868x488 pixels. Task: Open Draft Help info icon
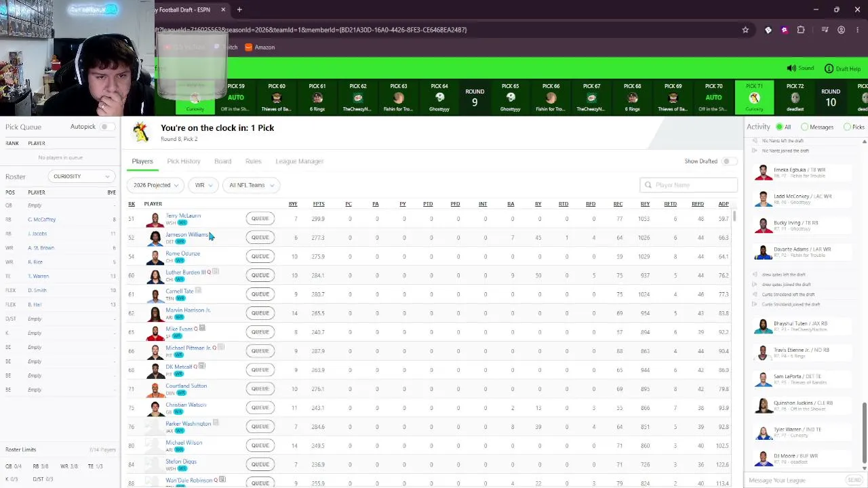click(x=829, y=68)
